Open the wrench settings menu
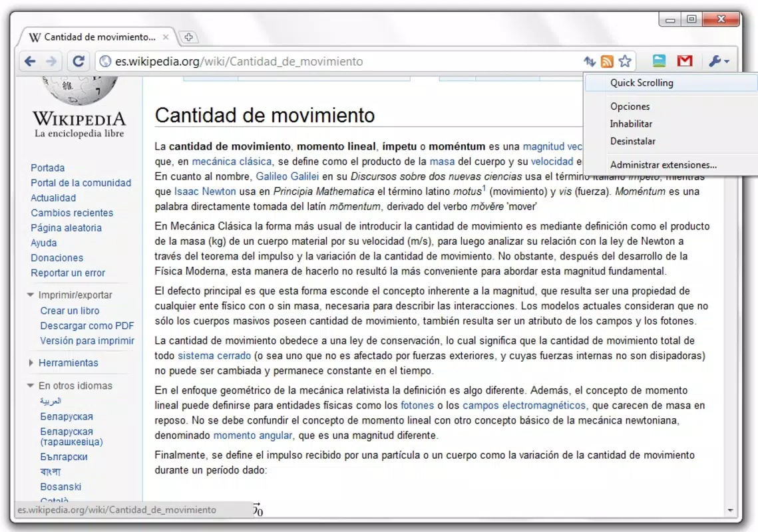 pos(719,61)
